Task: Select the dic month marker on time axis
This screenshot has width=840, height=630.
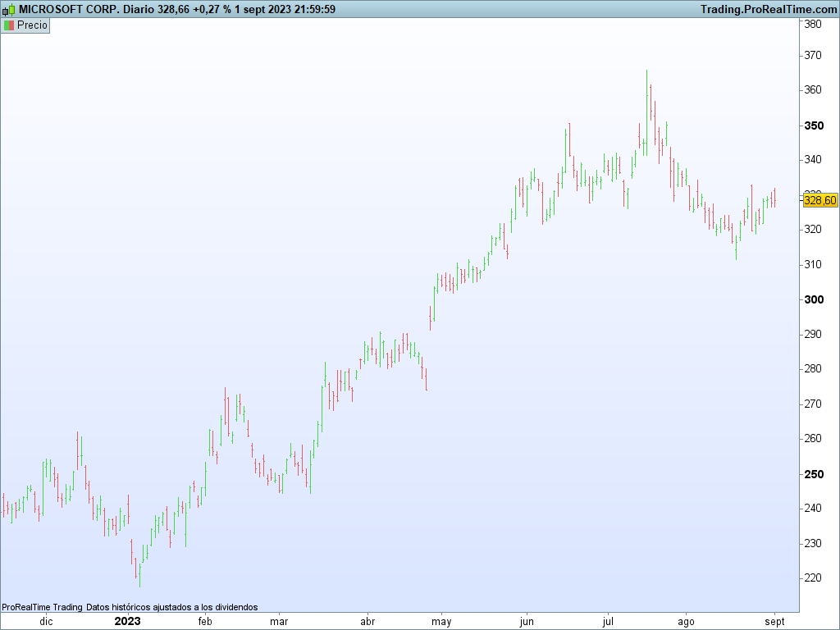Action: coord(47,622)
